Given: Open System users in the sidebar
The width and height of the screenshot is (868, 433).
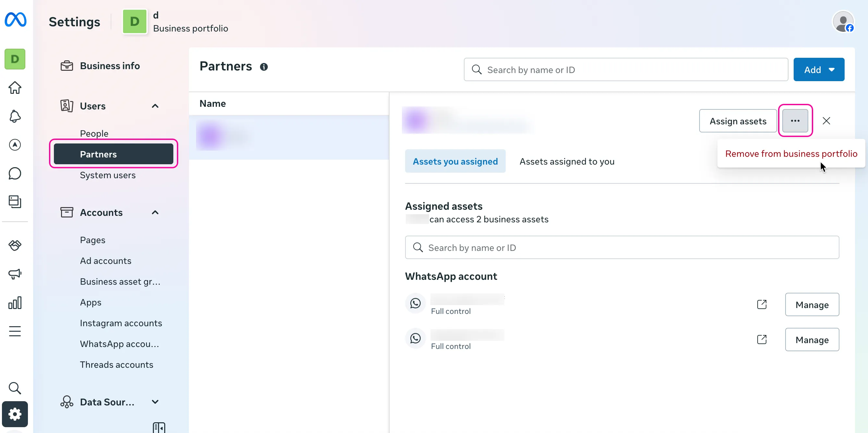Looking at the screenshot, I should coord(107,175).
